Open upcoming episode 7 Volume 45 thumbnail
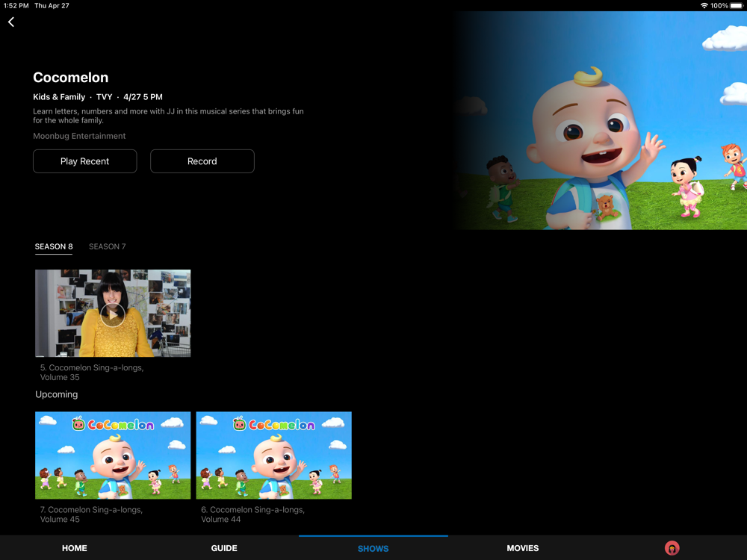The image size is (747, 560). (113, 455)
